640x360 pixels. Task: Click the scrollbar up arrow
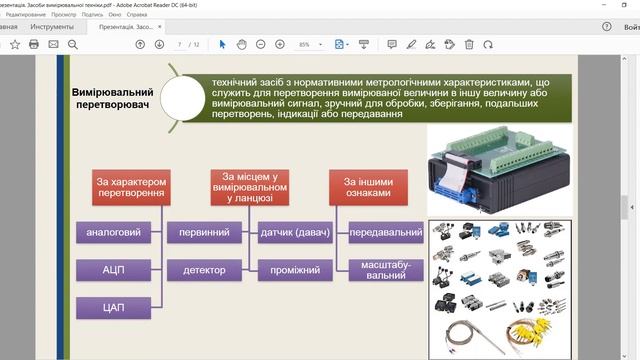(624, 59)
